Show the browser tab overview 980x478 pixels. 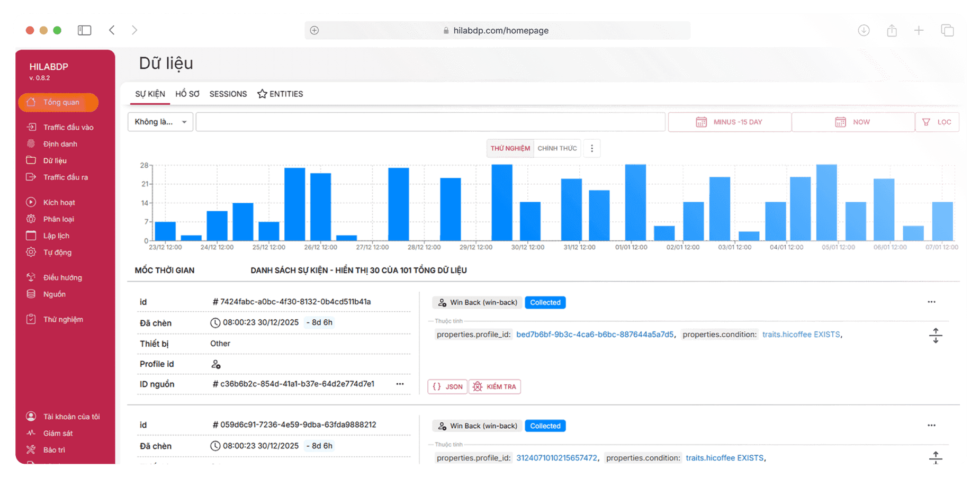coord(947,30)
